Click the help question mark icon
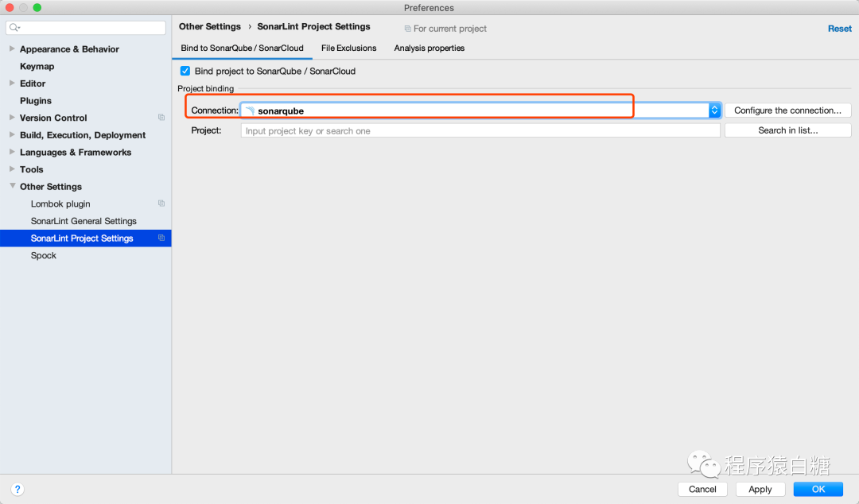Screen dimensions: 859x504 [17, 489]
